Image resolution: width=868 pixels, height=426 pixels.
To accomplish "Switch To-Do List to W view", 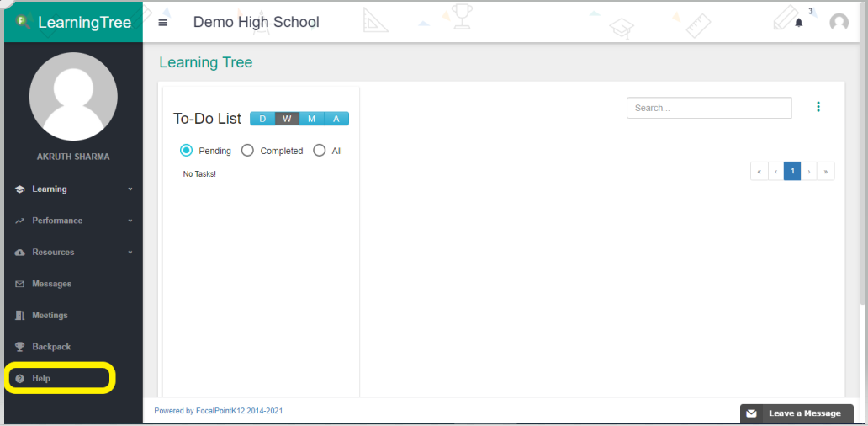I will (x=287, y=119).
